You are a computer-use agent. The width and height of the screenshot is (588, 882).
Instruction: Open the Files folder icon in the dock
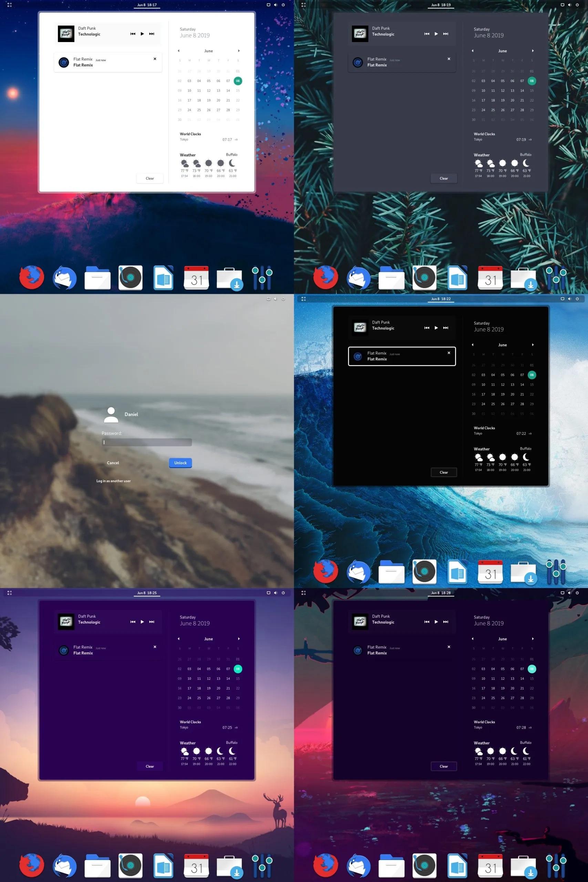pyautogui.click(x=97, y=277)
